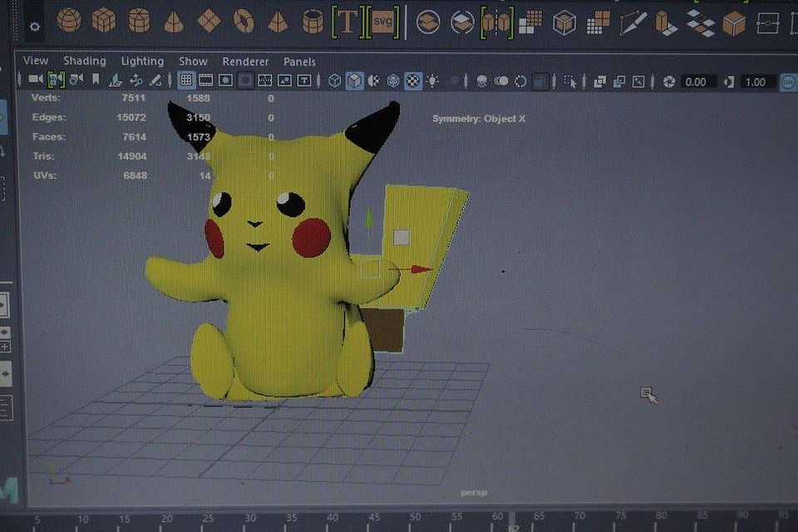Viewport: 798px width, 532px height.
Task: Click the Smooth mesh shelf icon
Action: pyautogui.click(x=530, y=23)
